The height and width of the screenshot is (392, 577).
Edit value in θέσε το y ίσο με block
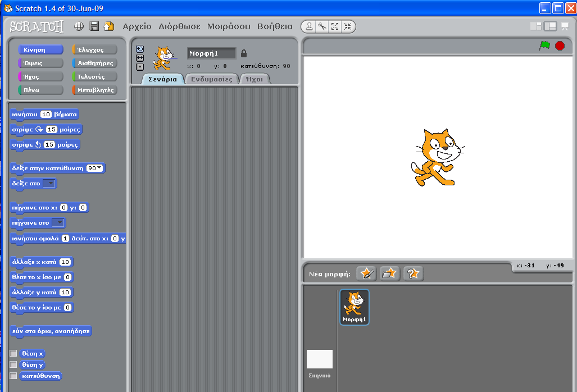(67, 307)
